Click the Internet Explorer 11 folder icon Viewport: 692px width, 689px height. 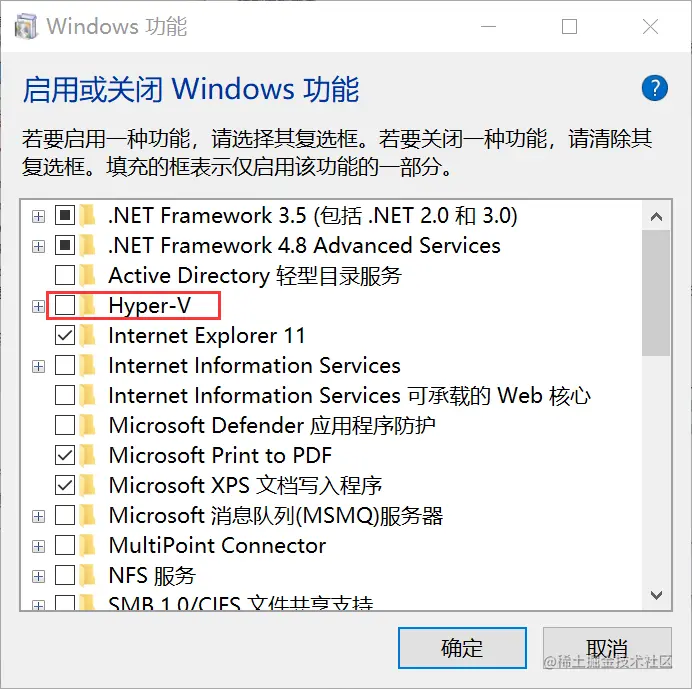click(89, 335)
